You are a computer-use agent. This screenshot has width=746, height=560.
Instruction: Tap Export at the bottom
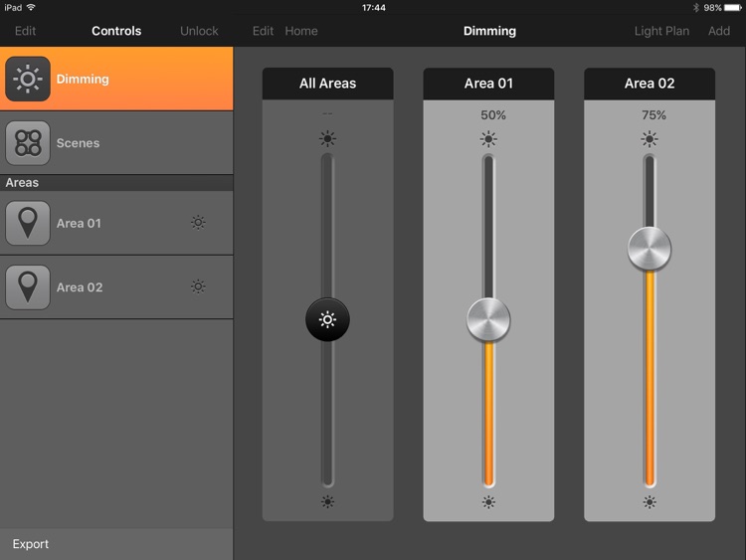tap(31, 544)
